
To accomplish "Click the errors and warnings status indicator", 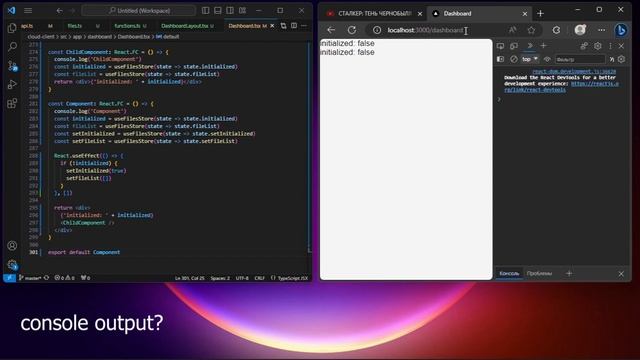I will [x=64, y=278].
